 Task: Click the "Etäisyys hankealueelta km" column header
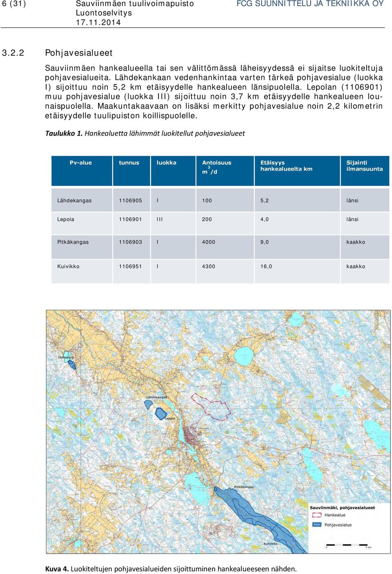pos(286,165)
